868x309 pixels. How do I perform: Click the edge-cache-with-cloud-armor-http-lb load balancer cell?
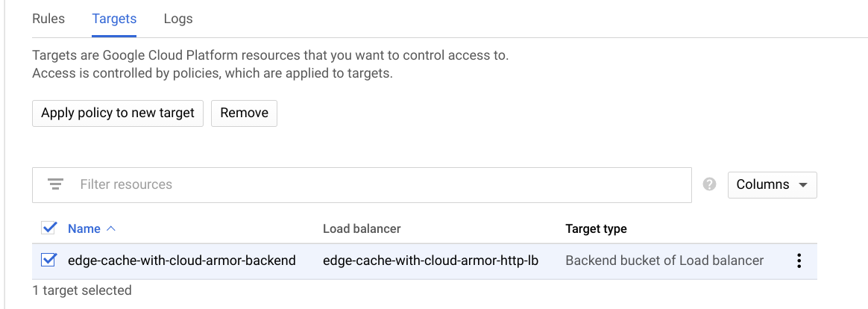pos(430,260)
